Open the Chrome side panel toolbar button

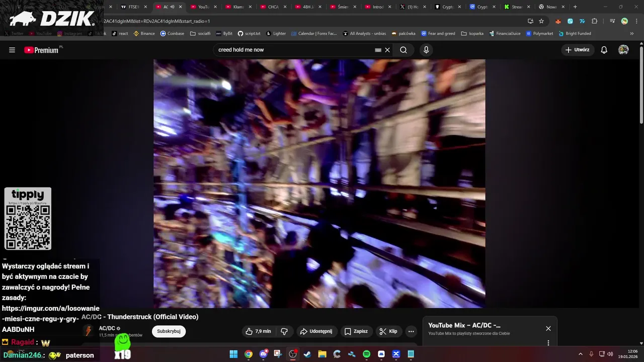(612, 21)
